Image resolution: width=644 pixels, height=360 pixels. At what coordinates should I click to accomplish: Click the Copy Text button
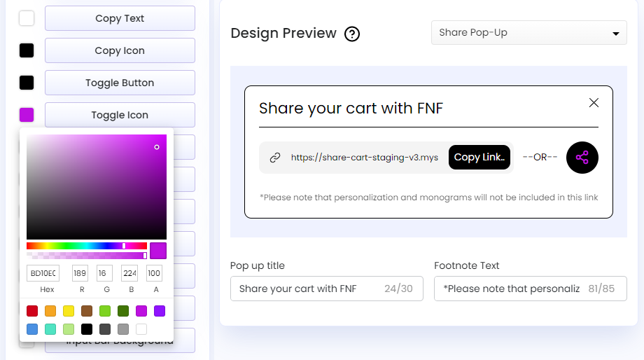pyautogui.click(x=120, y=18)
